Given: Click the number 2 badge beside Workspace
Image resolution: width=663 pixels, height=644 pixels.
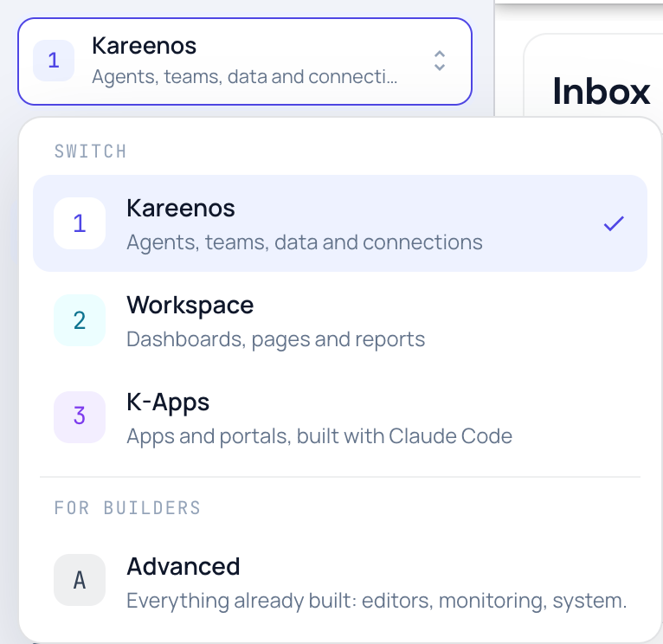Looking at the screenshot, I should (80, 320).
